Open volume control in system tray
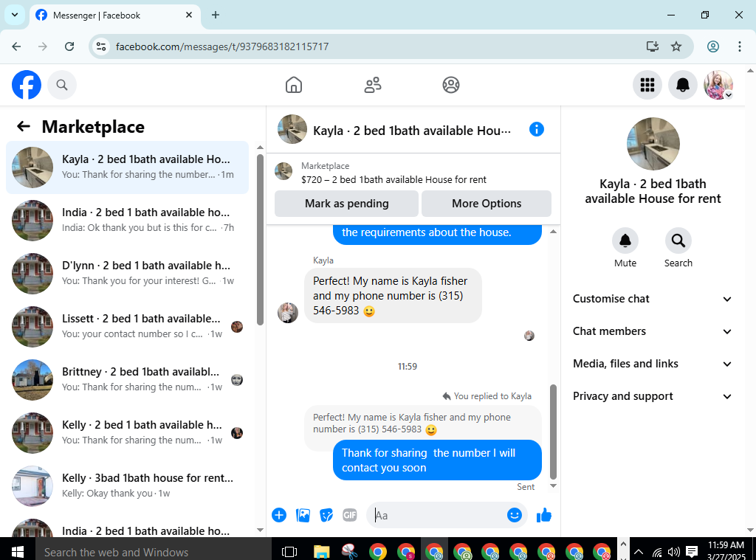The width and height of the screenshot is (756, 560). [x=673, y=552]
